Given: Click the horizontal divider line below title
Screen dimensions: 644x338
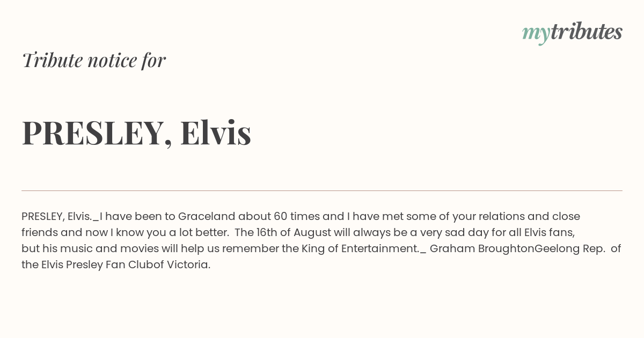Looking at the screenshot, I should point(322,190).
